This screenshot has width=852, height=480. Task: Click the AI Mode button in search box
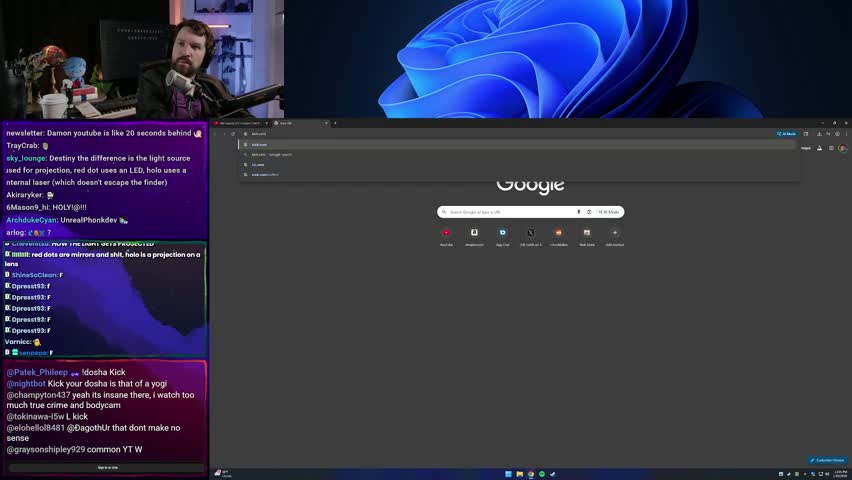(x=609, y=212)
